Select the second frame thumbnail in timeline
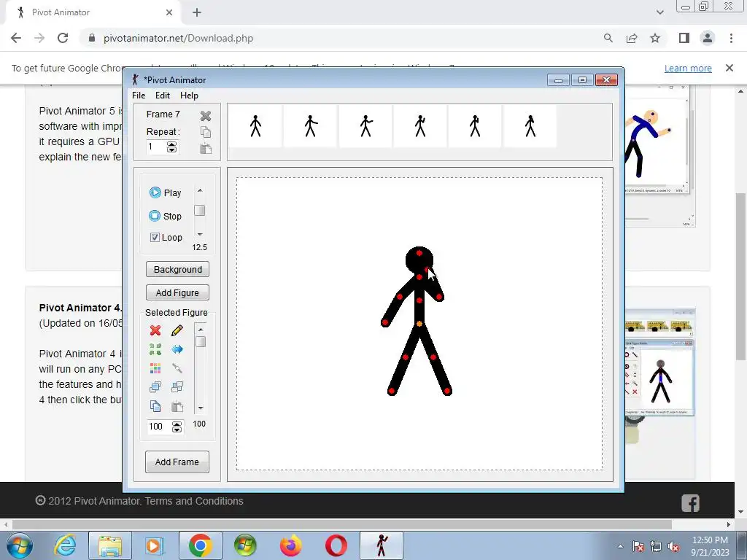The height and width of the screenshot is (560, 747). point(310,126)
